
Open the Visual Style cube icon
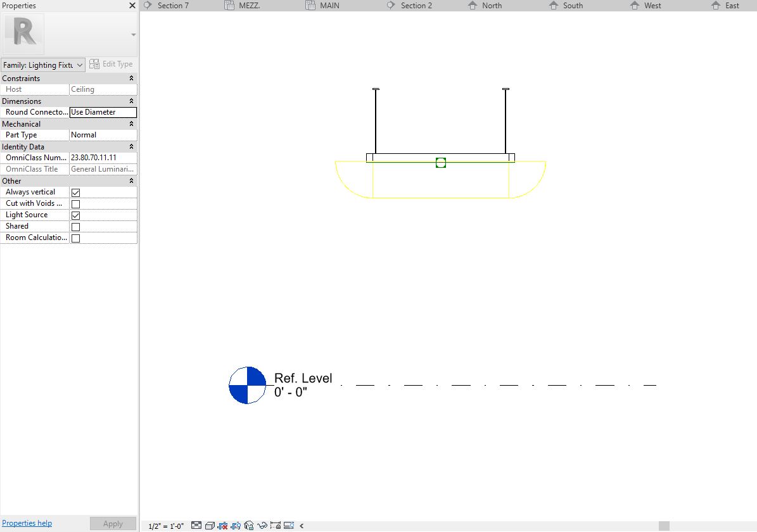[x=210, y=525]
